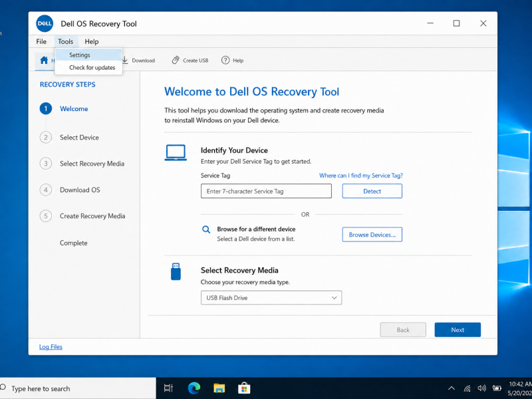Expand the USB Flash Drive media dropdown

tap(271, 297)
